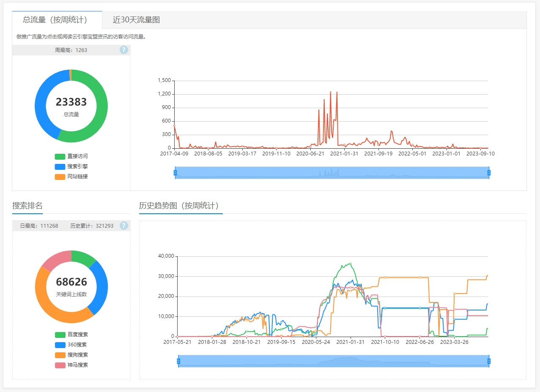Toggle the 搜狗搜索 legend entry
Screen dimensions: 540x392
click(71, 355)
